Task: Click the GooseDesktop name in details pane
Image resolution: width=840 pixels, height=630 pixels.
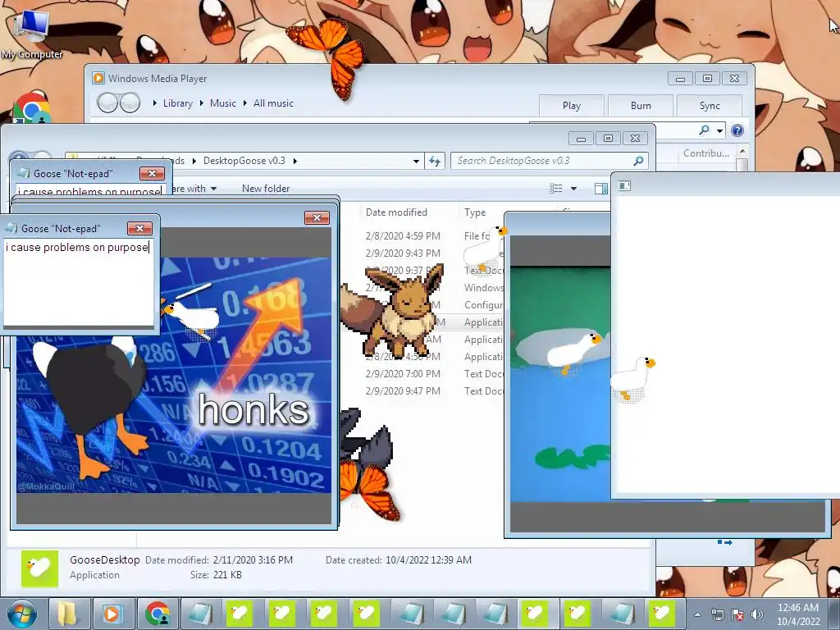Action: 104,559
